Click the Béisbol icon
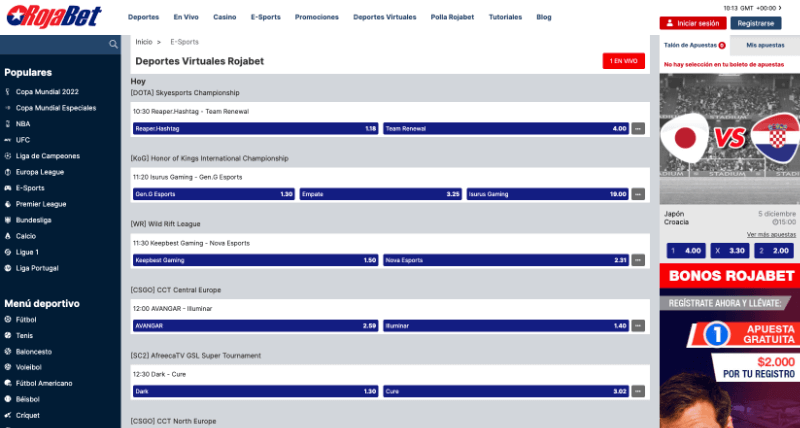 tap(7, 399)
